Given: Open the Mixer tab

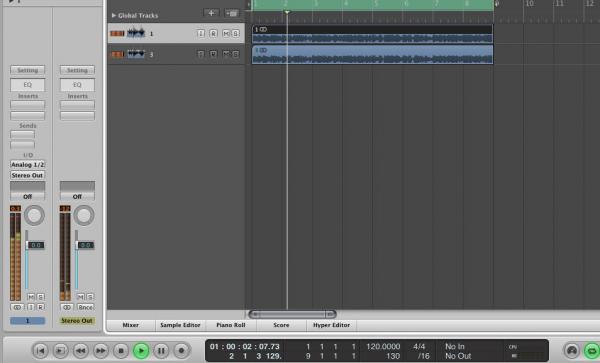Looking at the screenshot, I should (130, 325).
